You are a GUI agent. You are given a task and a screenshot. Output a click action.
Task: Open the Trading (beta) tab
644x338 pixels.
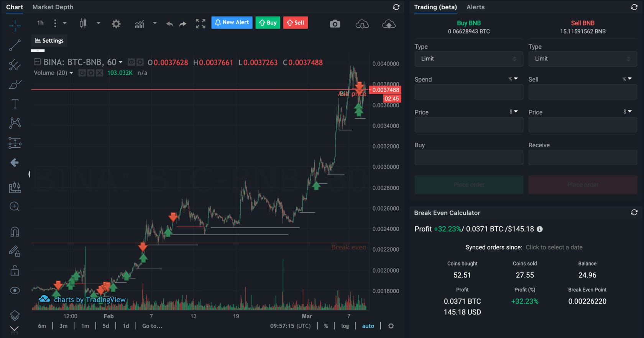coord(435,7)
